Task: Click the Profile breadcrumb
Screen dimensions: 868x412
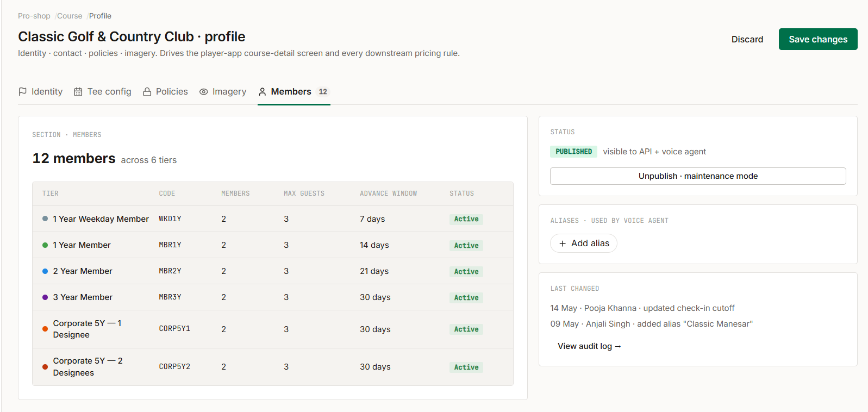Action: (100, 16)
